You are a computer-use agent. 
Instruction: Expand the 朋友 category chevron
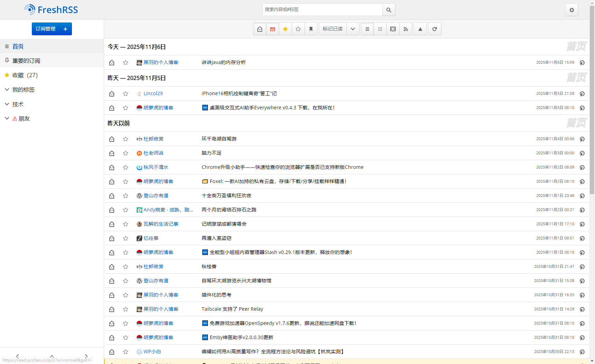tap(7, 118)
